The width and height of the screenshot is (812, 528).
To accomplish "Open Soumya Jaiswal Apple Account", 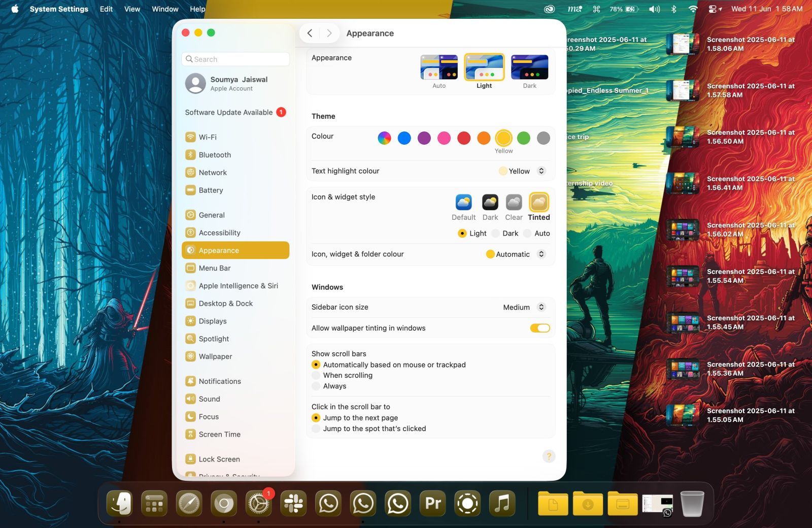I will pos(235,84).
